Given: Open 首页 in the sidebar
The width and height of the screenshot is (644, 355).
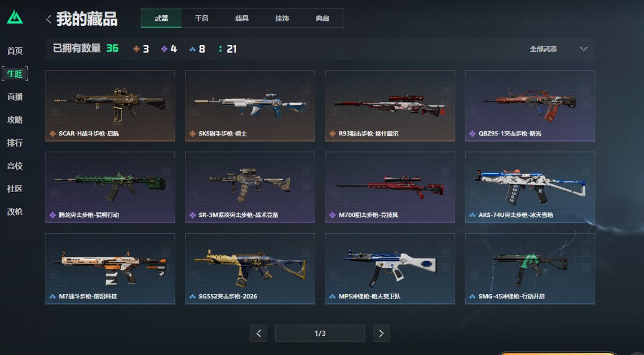Looking at the screenshot, I should tap(15, 51).
